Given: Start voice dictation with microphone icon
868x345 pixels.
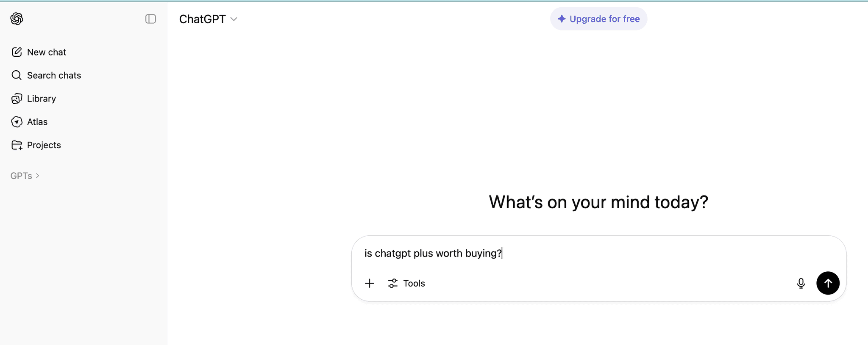Looking at the screenshot, I should [x=801, y=283].
